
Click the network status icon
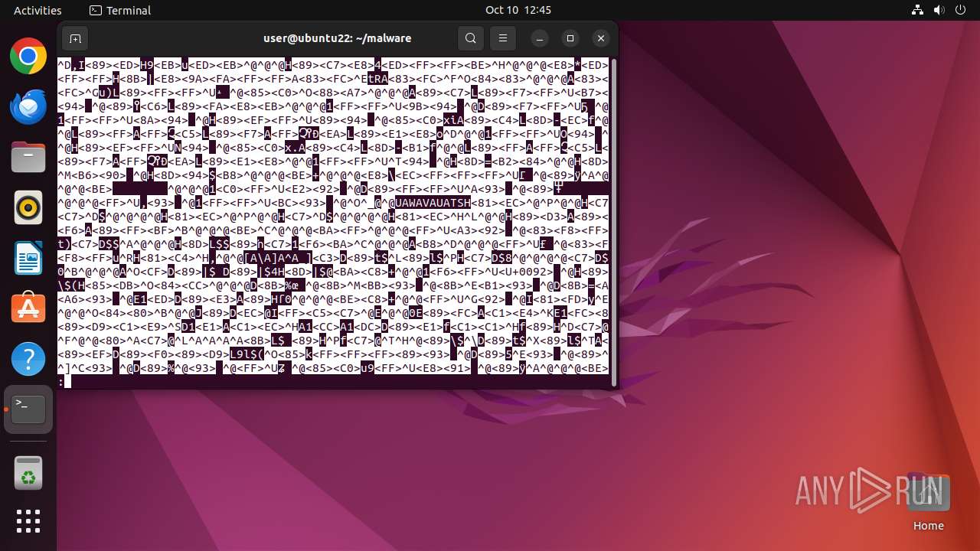pyautogui.click(x=918, y=10)
